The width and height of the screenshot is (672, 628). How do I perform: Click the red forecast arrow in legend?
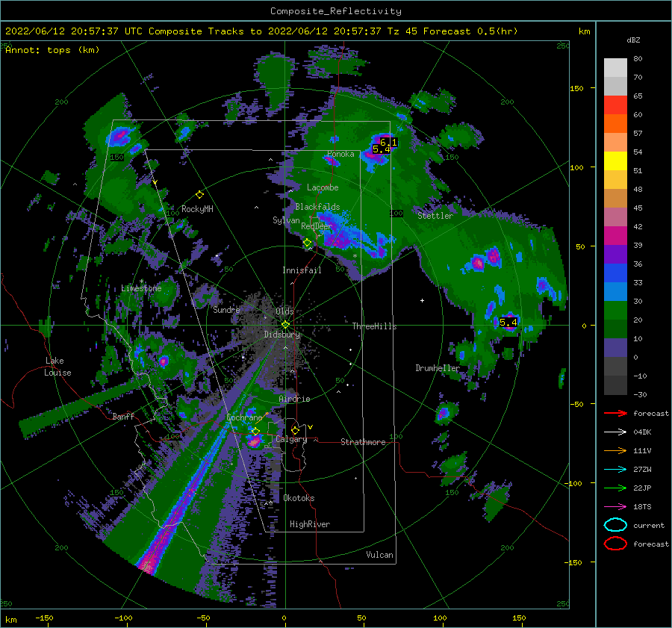point(615,413)
